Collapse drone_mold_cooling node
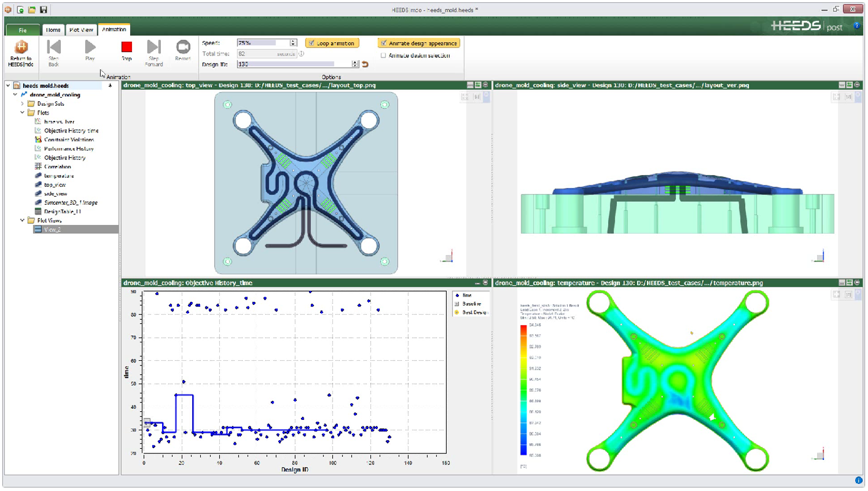The height and width of the screenshot is (491, 868). point(16,94)
